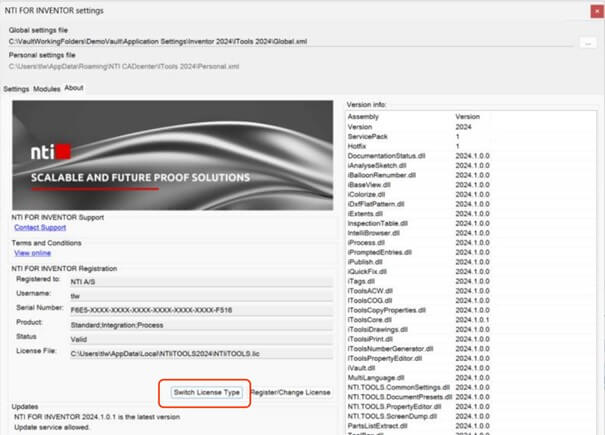Select the NTI.TOOLS.DocumentPresets.dll entry
Image resolution: width=605 pixels, height=435 pixels.
[471, 397]
